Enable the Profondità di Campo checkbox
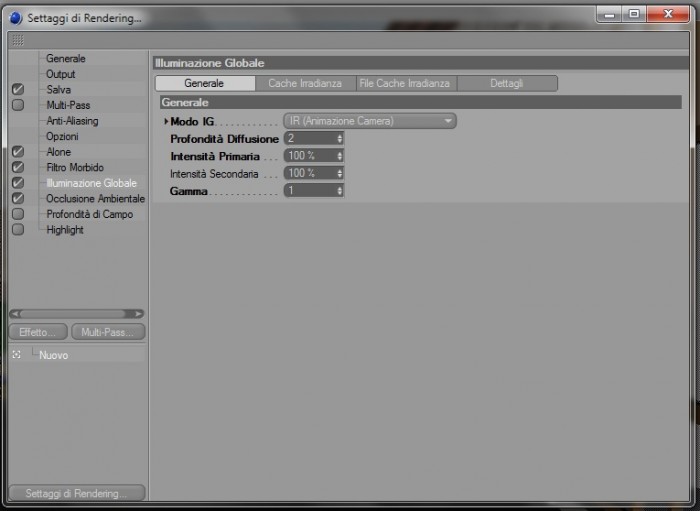 (x=18, y=214)
